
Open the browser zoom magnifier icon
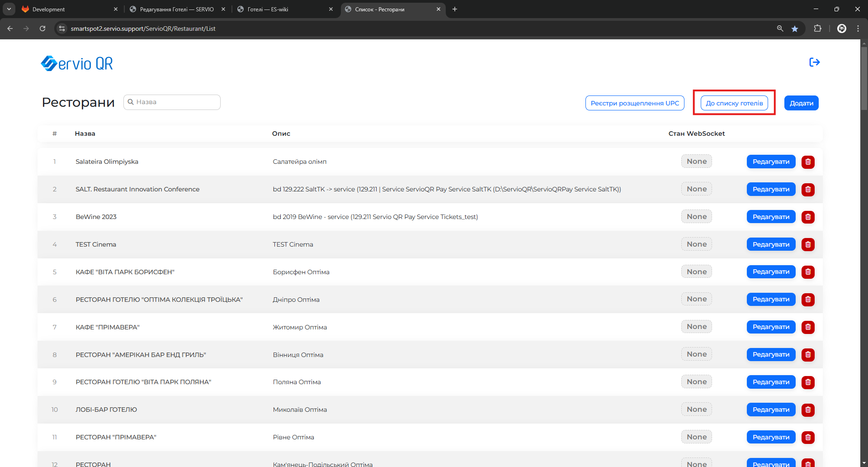(780, 29)
